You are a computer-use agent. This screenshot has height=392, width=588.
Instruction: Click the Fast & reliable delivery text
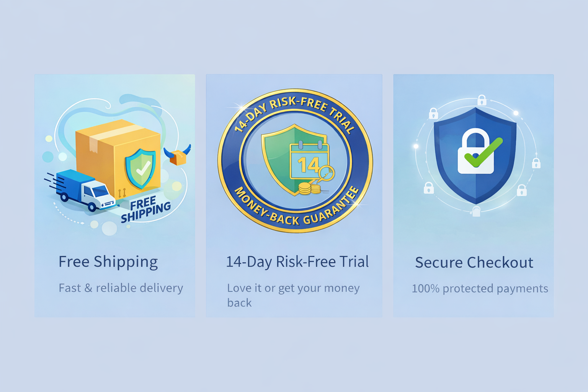click(121, 288)
